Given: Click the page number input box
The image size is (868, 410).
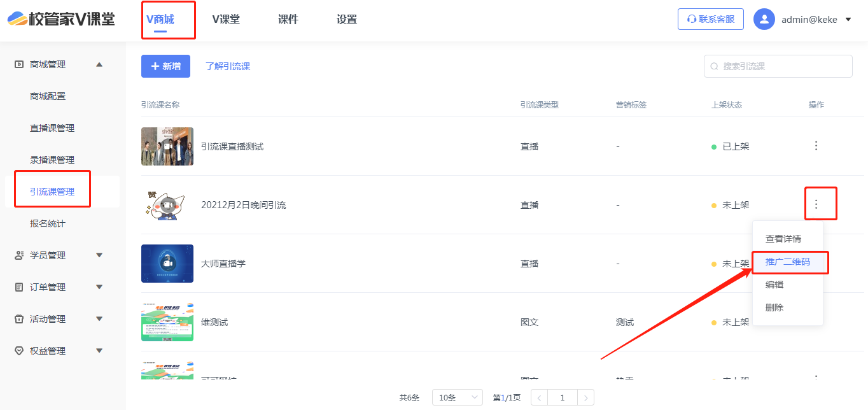Looking at the screenshot, I should (x=563, y=397).
